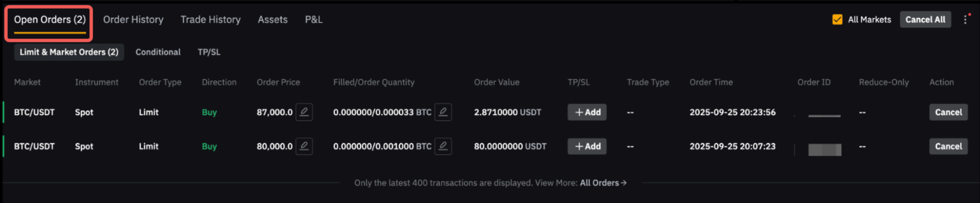
Task: Edit order price 87,000.0 pencil icon
Action: 304,112
